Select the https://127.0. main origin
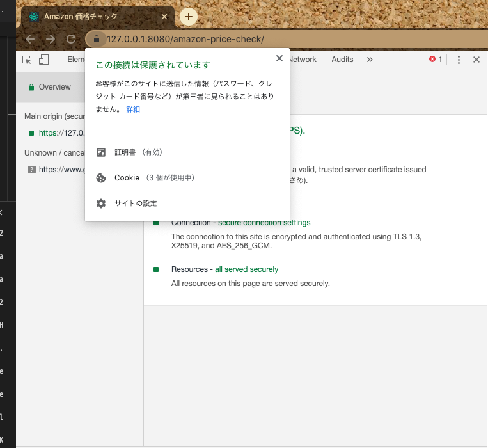 tap(61, 133)
